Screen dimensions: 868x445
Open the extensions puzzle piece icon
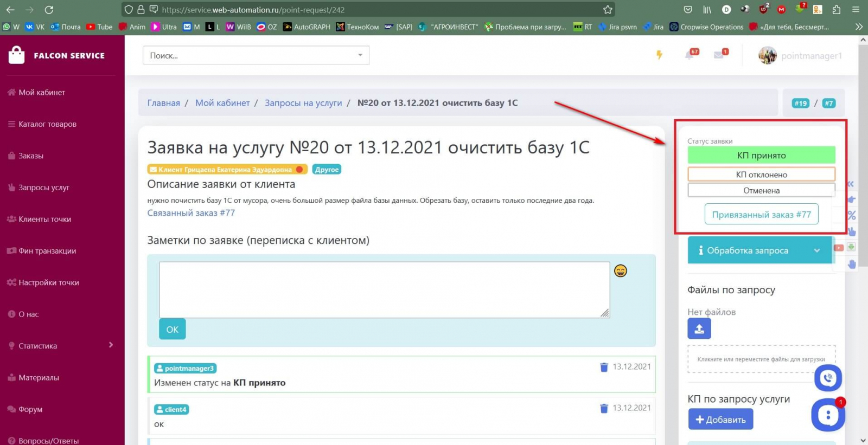click(836, 10)
